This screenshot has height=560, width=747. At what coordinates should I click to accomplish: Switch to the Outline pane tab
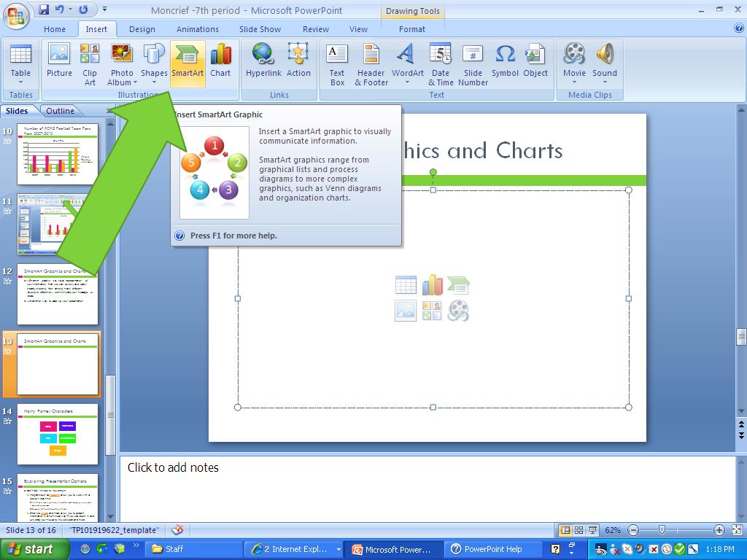pyautogui.click(x=60, y=111)
